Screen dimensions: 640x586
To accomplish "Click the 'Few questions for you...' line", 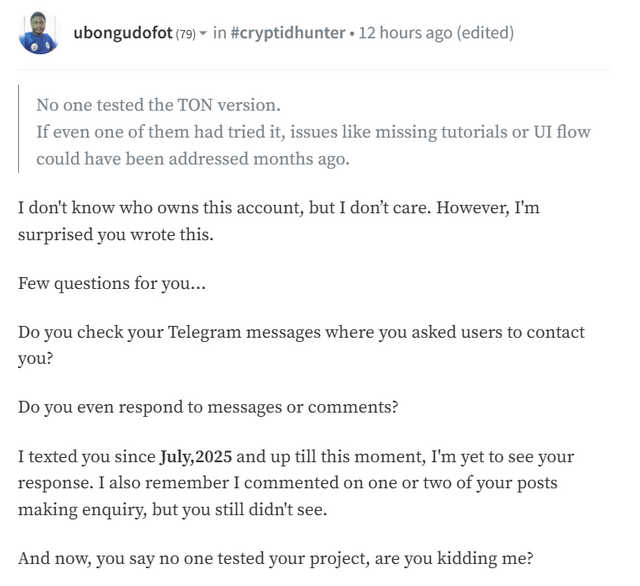I will pyautogui.click(x=112, y=283).
